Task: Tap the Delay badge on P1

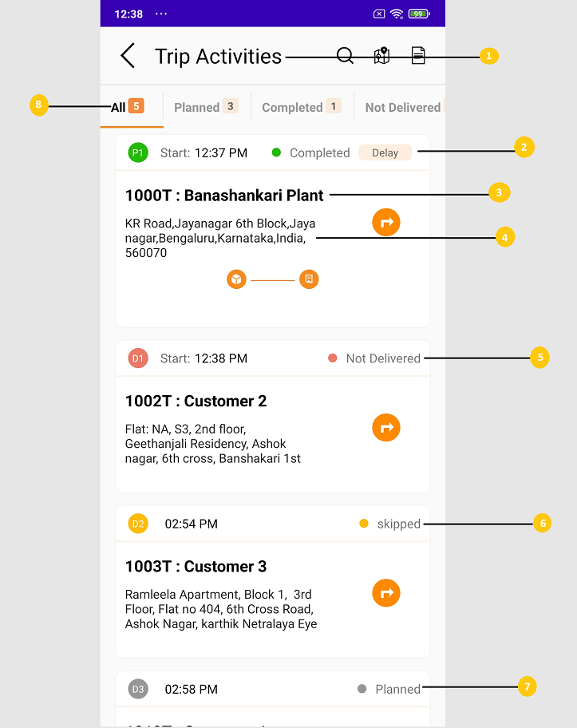Action: pyautogui.click(x=385, y=152)
